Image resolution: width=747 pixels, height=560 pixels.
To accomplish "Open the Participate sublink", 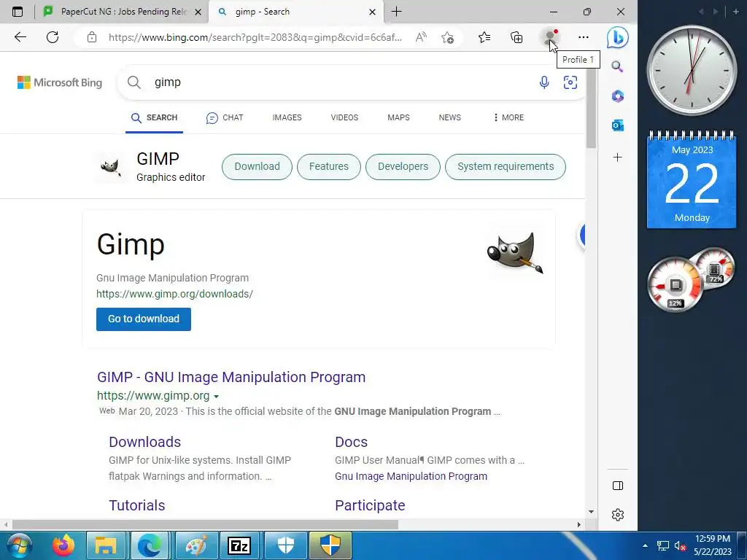I will coord(370,505).
